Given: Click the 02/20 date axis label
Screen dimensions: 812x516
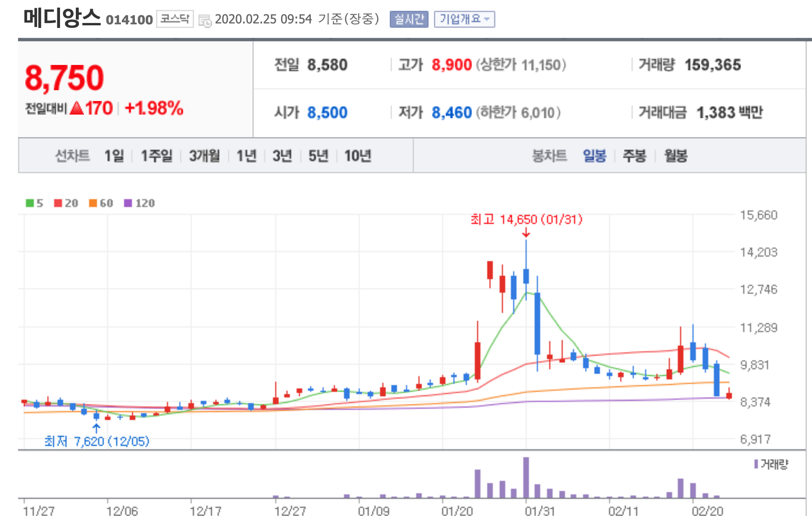Looking at the screenshot, I should (707, 511).
